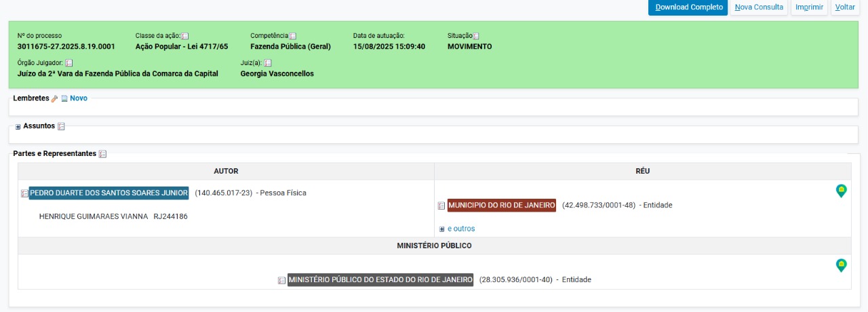
Task: Create a new reminder via Novo link
Action: tap(78, 98)
